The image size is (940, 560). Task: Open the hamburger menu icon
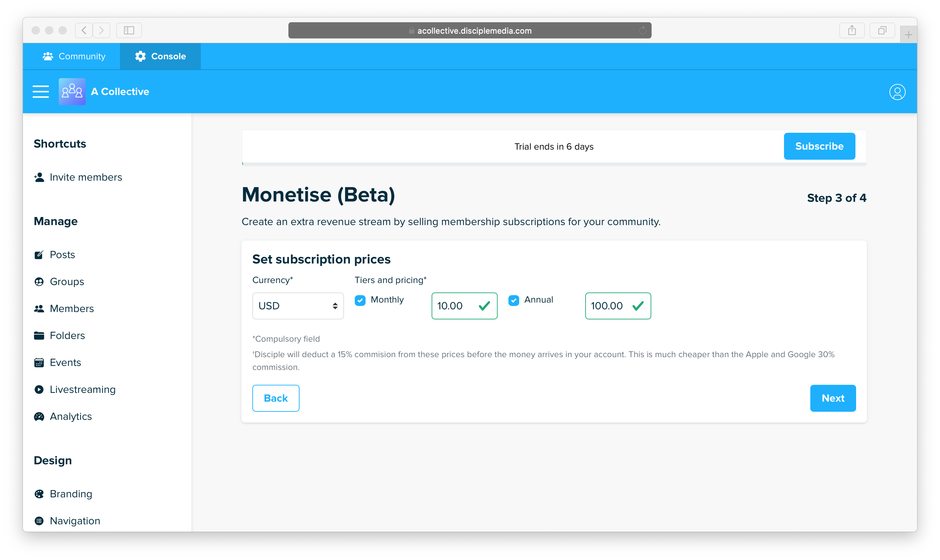coord(41,92)
